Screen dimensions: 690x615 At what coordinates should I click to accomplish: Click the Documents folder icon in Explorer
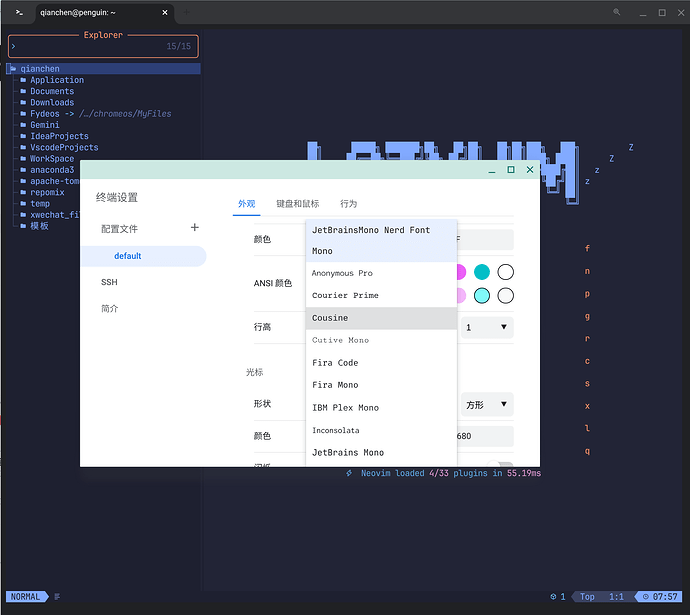22,92
